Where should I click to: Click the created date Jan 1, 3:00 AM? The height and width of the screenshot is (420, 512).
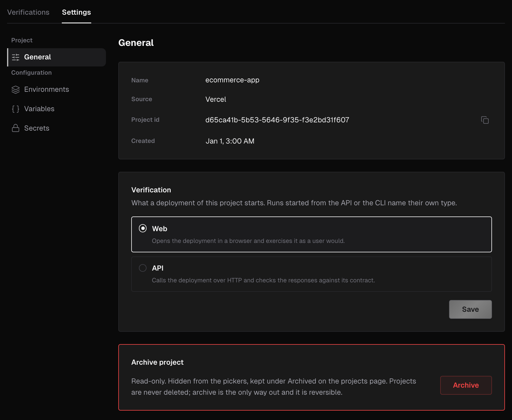pyautogui.click(x=230, y=141)
